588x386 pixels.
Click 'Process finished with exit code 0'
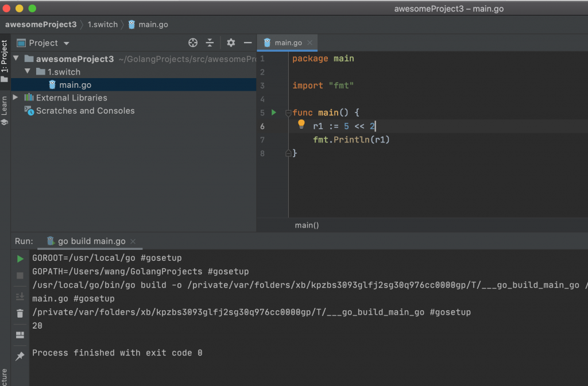pos(117,353)
